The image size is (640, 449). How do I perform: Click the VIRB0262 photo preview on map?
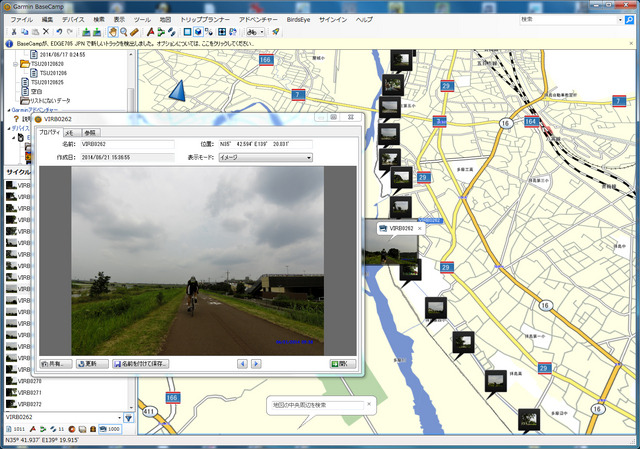click(391, 250)
